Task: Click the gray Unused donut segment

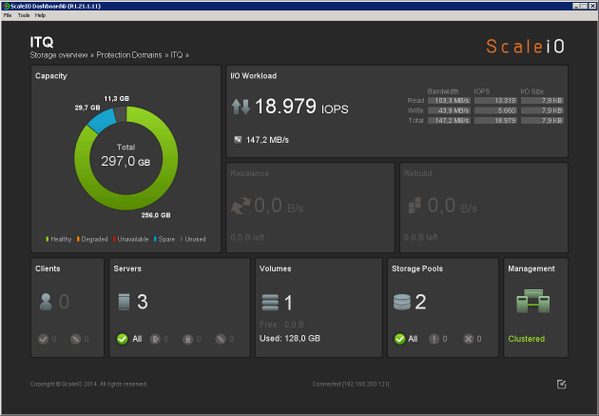Action: pos(120,114)
